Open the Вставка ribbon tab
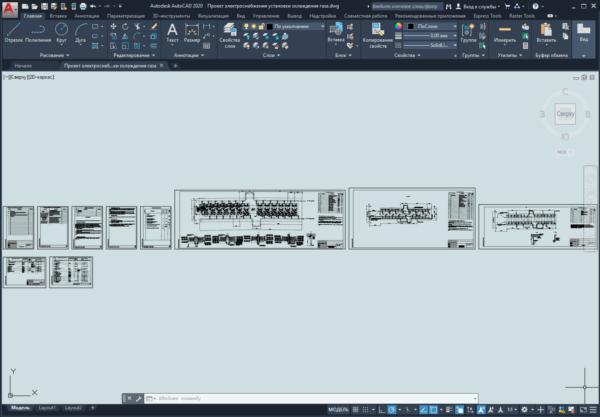The width and height of the screenshot is (600, 417). (58, 16)
